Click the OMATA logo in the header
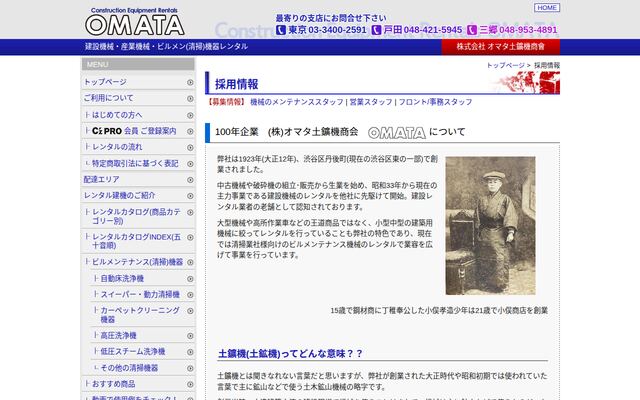 pyautogui.click(x=135, y=22)
